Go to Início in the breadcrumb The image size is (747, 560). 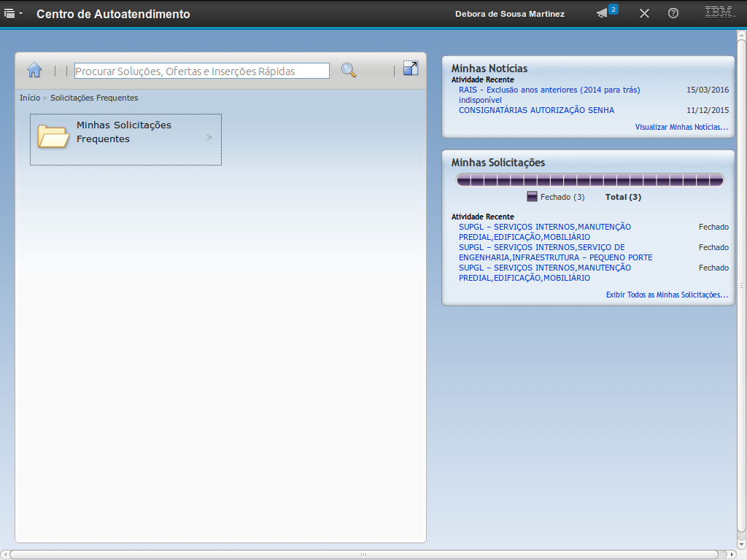coord(30,98)
